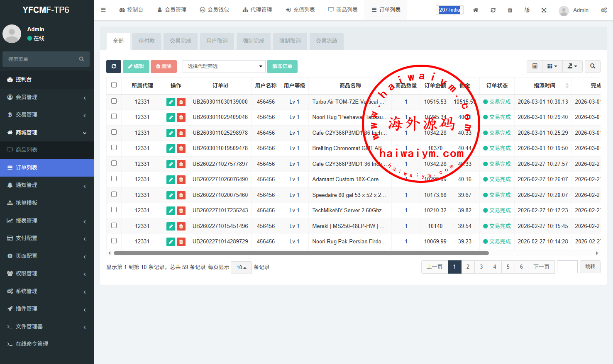The image size is (613, 364).
Task: Click the red delete icon for order UB2603011029409046
Action: point(181,117)
